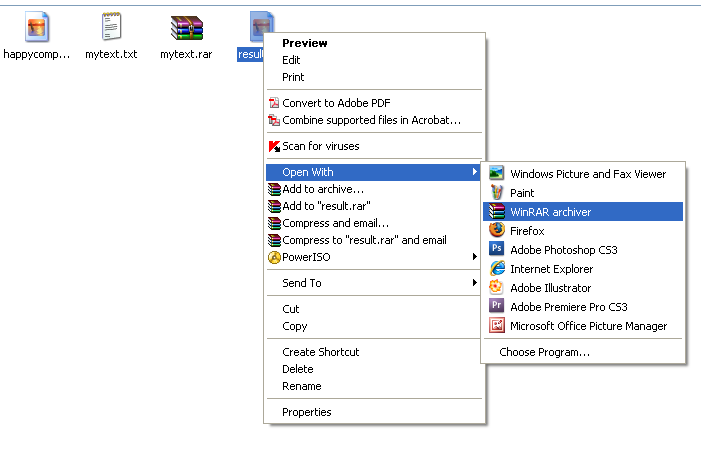Open with Microsoft Office Picture Manager
This screenshot has height=463, width=701.
[x=583, y=326]
